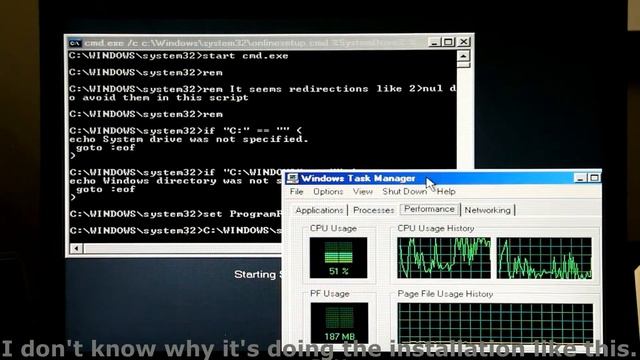Click the 'o avoid them in this script' line

pyautogui.click(x=158, y=98)
